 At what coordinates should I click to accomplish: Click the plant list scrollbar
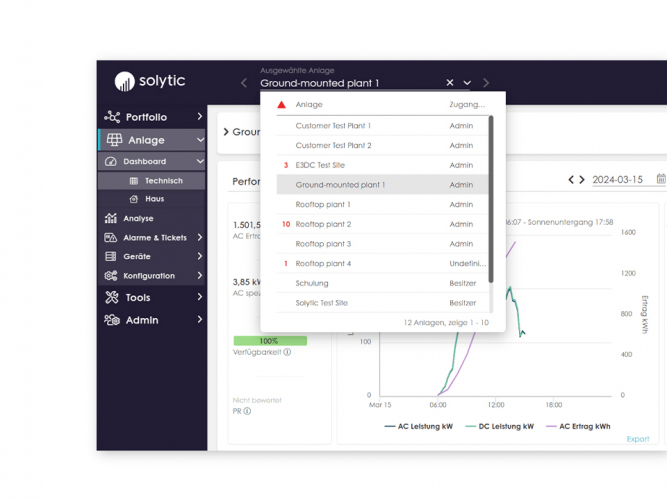491,199
